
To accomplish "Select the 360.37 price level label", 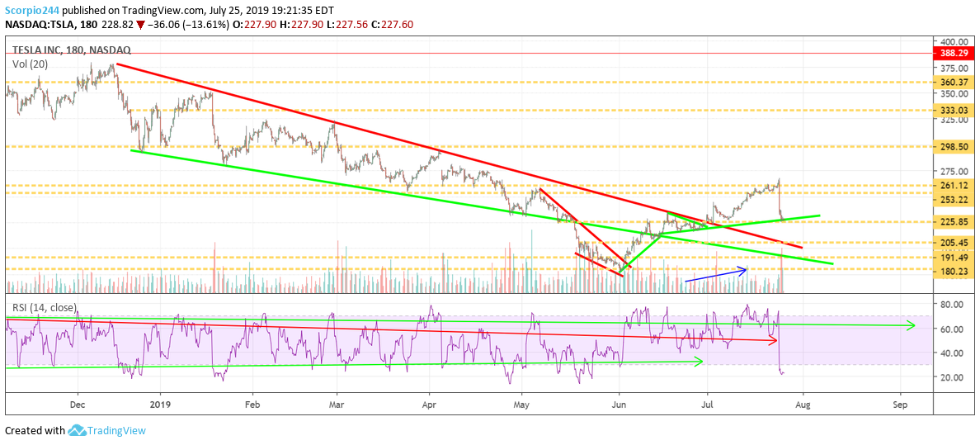I will (953, 83).
